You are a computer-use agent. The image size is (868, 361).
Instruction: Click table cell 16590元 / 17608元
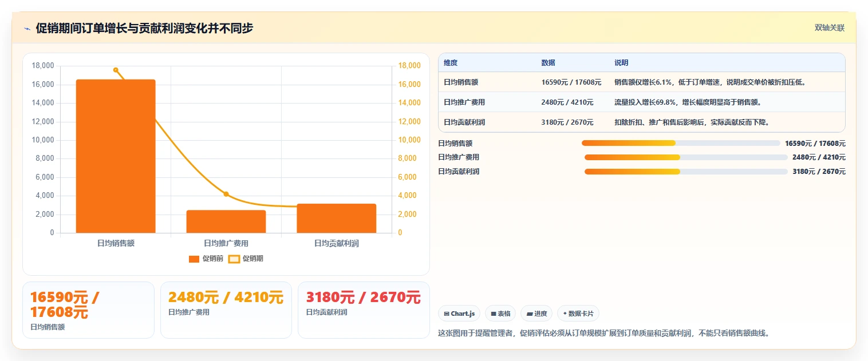point(571,82)
